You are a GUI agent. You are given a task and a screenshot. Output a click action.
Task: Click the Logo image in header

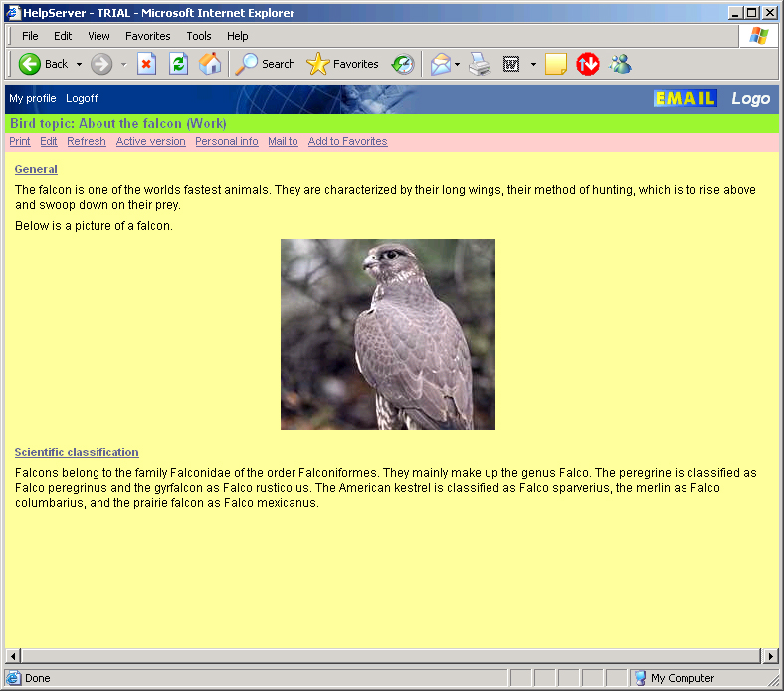point(751,99)
